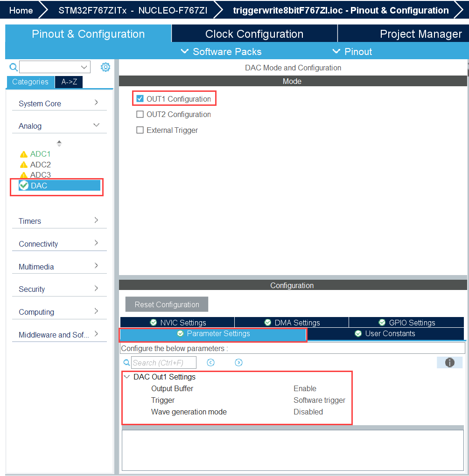Go to Home breadcrumb

pos(21,10)
